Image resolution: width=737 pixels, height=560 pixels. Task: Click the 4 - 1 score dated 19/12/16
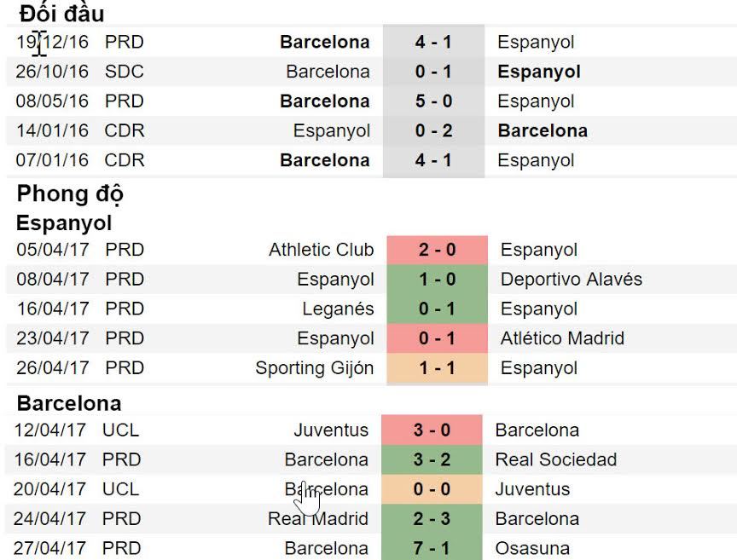coord(433,42)
